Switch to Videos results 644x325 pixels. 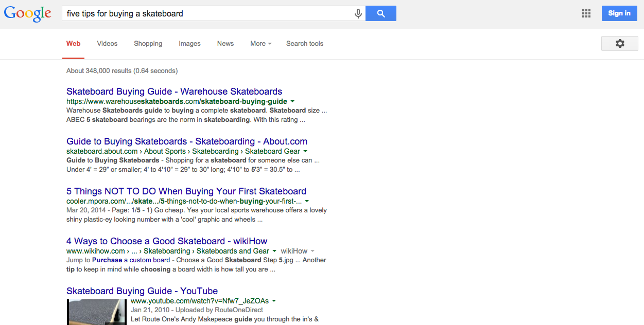(x=107, y=44)
